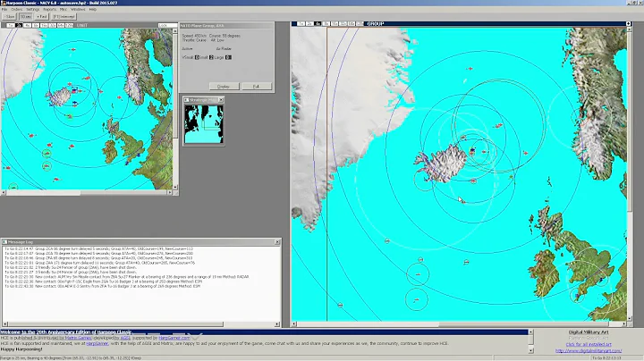This screenshot has height=361, width=644.
Task: Click the Lock field in Unit window
Action: click(x=167, y=25)
